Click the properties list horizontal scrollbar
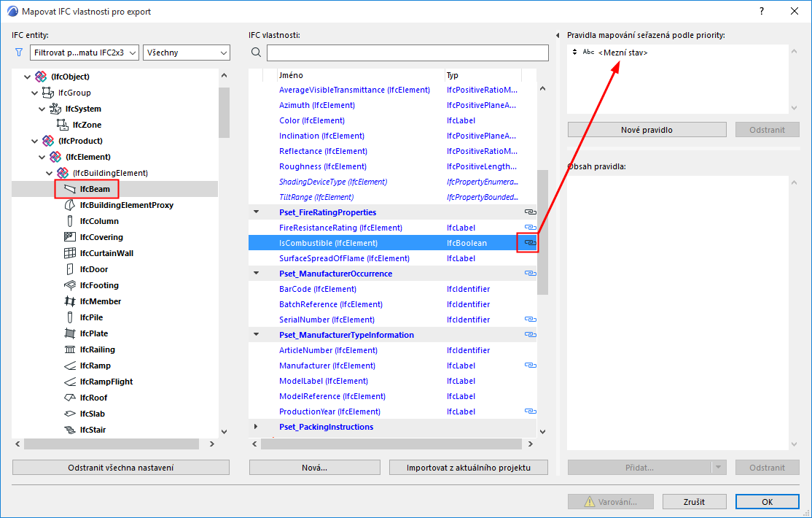 [x=392, y=444]
